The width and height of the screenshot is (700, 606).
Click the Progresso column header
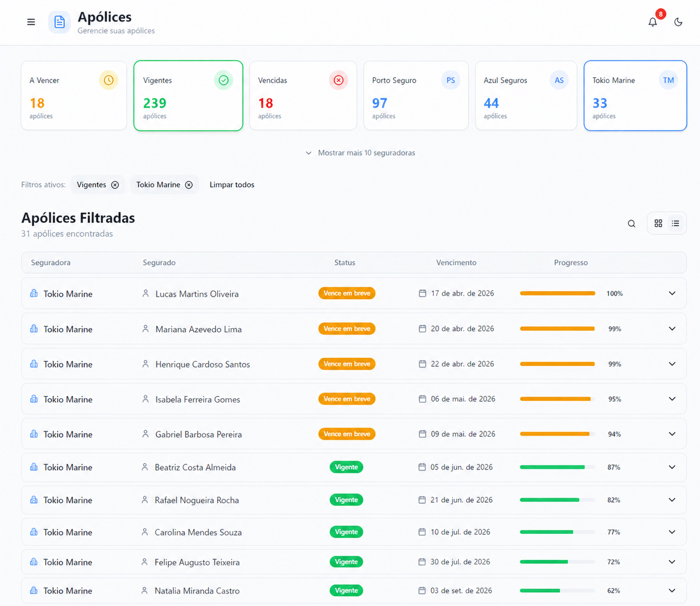point(571,263)
